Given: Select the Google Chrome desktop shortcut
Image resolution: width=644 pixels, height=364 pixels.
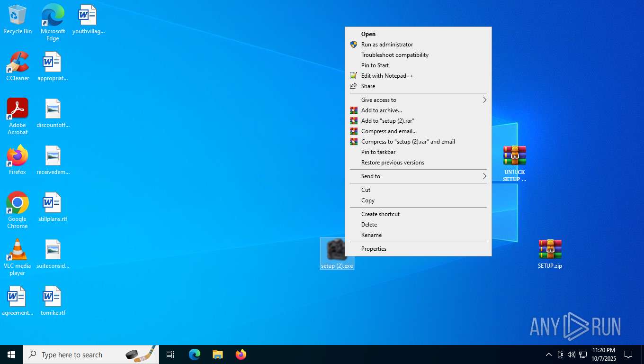Looking at the screenshot, I should pyautogui.click(x=18, y=210).
